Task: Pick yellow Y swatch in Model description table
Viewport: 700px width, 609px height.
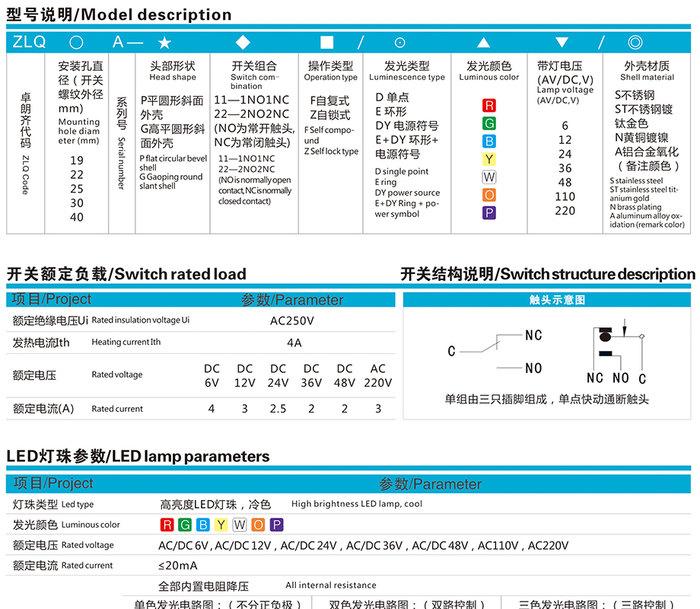Action: [x=489, y=159]
